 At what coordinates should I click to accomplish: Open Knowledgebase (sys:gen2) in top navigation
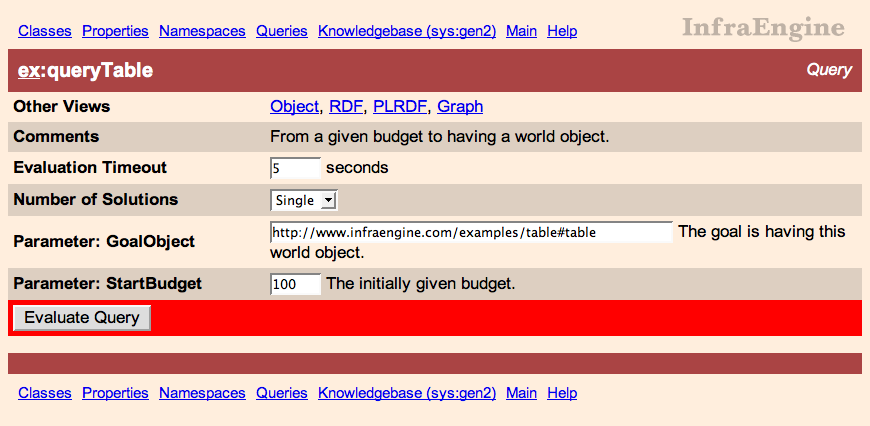tap(406, 31)
